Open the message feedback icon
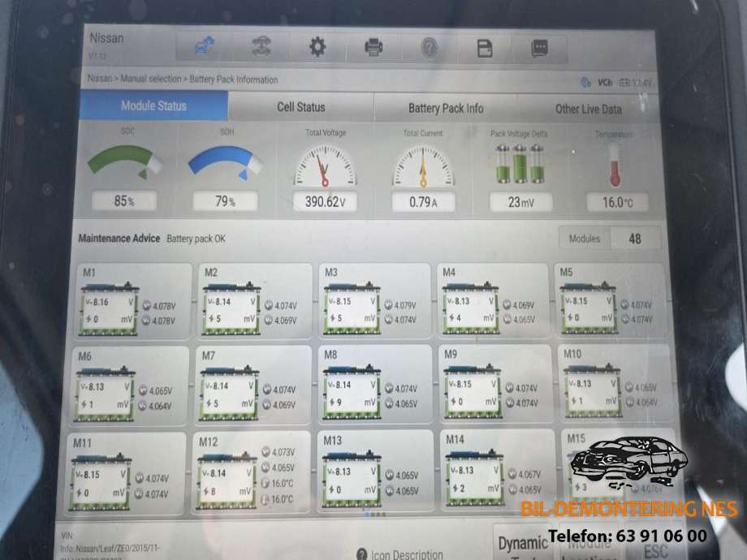Viewport: 747px width, 560px height. 539,49
